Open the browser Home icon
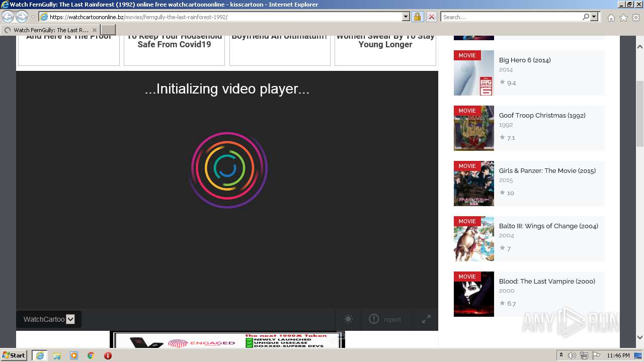 611,18
